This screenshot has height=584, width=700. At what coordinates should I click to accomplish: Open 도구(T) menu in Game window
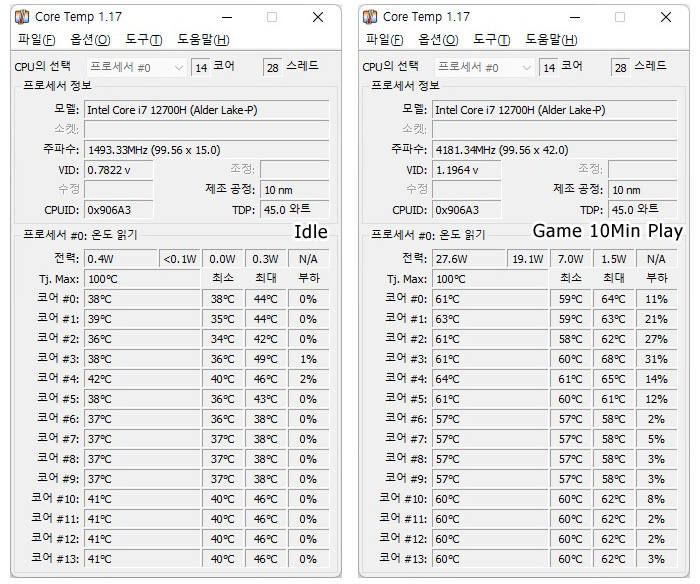(491, 40)
